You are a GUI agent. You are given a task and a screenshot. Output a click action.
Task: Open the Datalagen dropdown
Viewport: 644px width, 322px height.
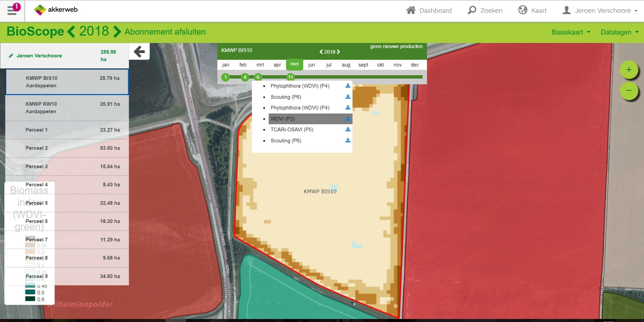click(620, 32)
